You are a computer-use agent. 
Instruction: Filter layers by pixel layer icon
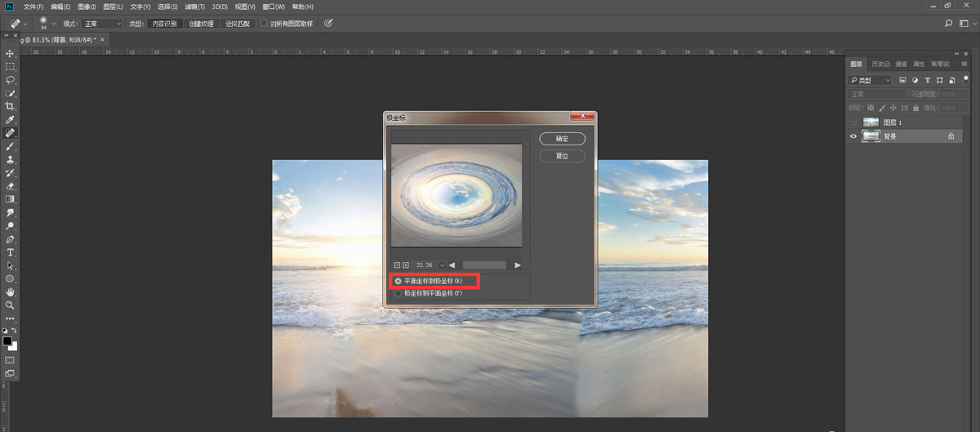[x=902, y=80]
